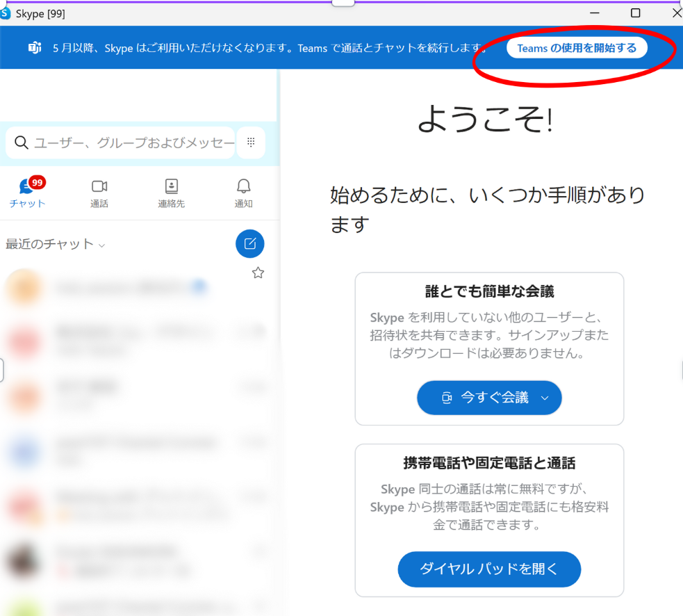Select the Skype retirement notice text
Viewport: 683px width, 616px height.
point(269,48)
